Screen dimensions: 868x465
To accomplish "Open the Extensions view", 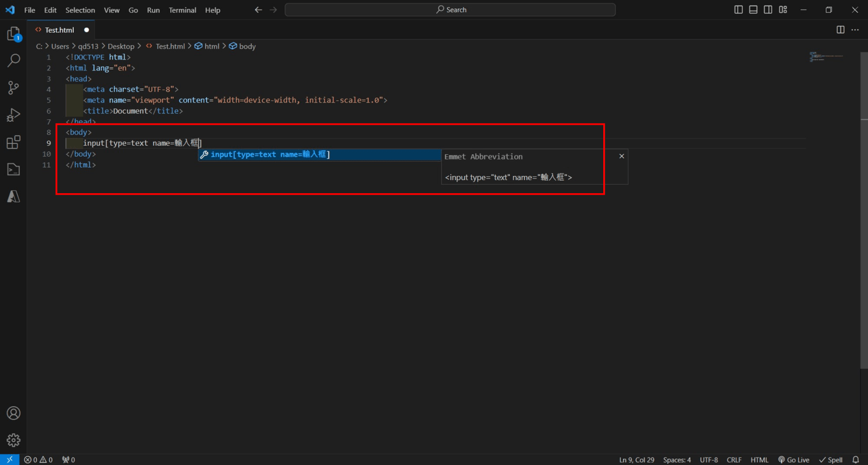I will coord(14,142).
